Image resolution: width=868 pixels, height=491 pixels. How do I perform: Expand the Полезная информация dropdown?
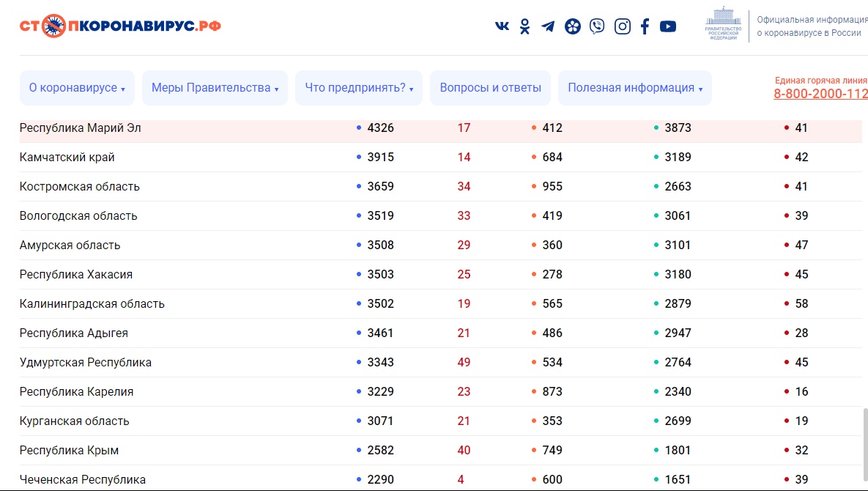pos(634,87)
